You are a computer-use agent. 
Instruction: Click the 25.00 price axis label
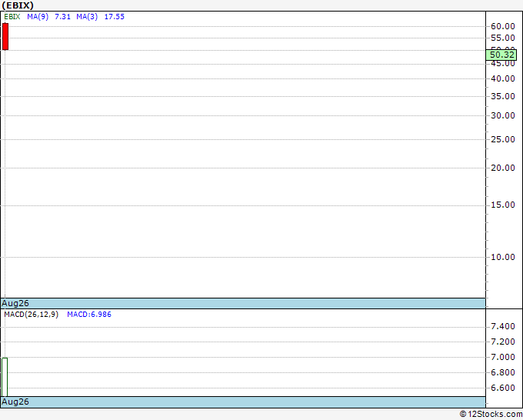[503, 139]
